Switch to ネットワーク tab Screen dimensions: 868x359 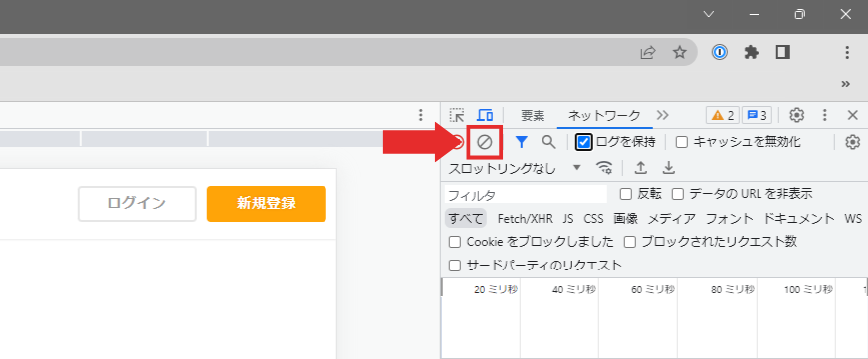coord(604,116)
